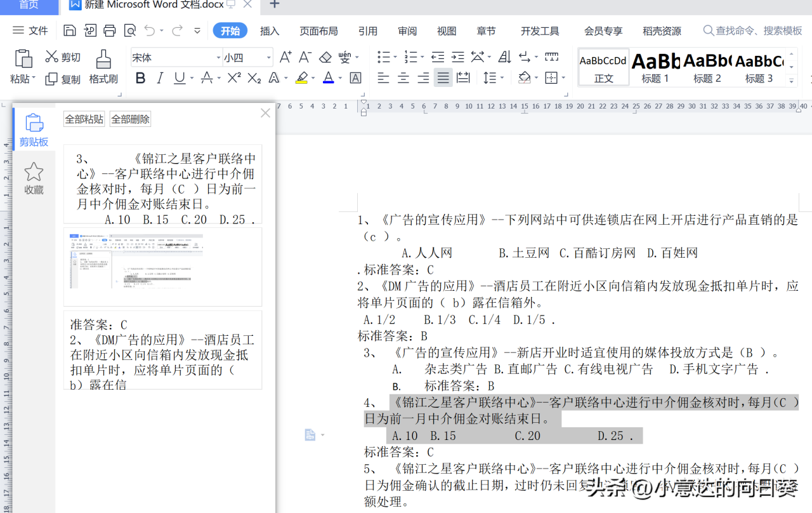Screen dimensions: 812x513
Task: Click the Favorites (收藏) star icon
Action: 34,178
